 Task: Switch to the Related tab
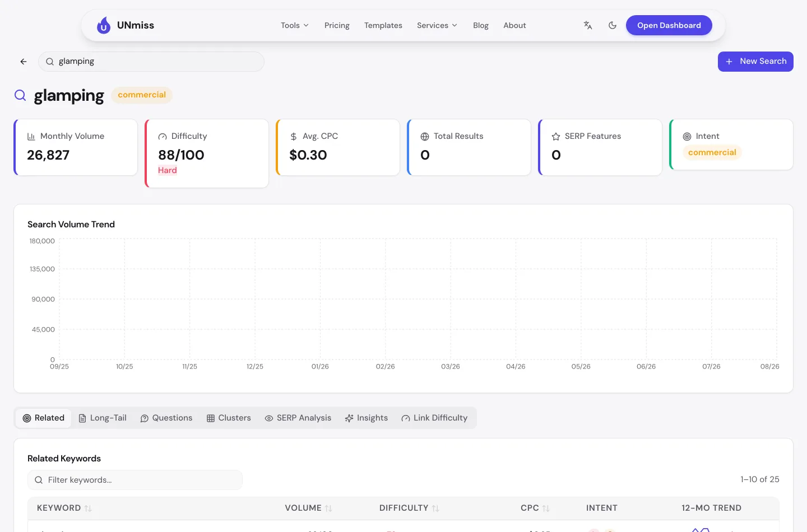pyautogui.click(x=44, y=418)
